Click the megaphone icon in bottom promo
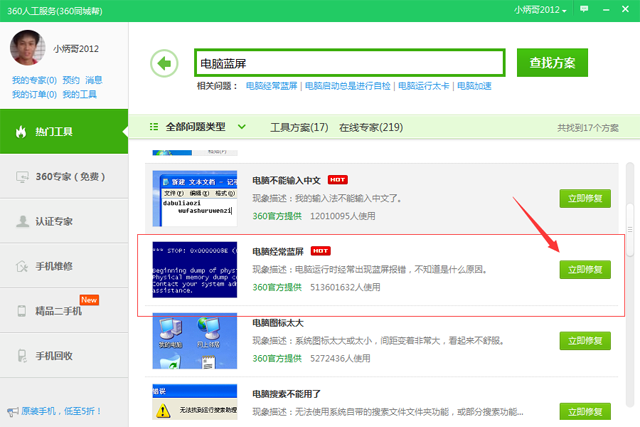640x427 pixels. [x=11, y=411]
